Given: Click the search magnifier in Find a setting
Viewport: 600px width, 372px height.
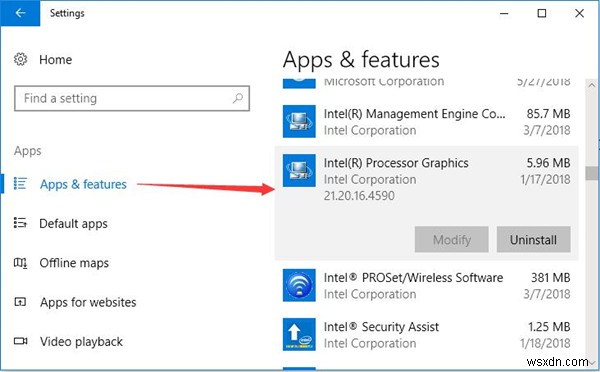Looking at the screenshot, I should 238,98.
